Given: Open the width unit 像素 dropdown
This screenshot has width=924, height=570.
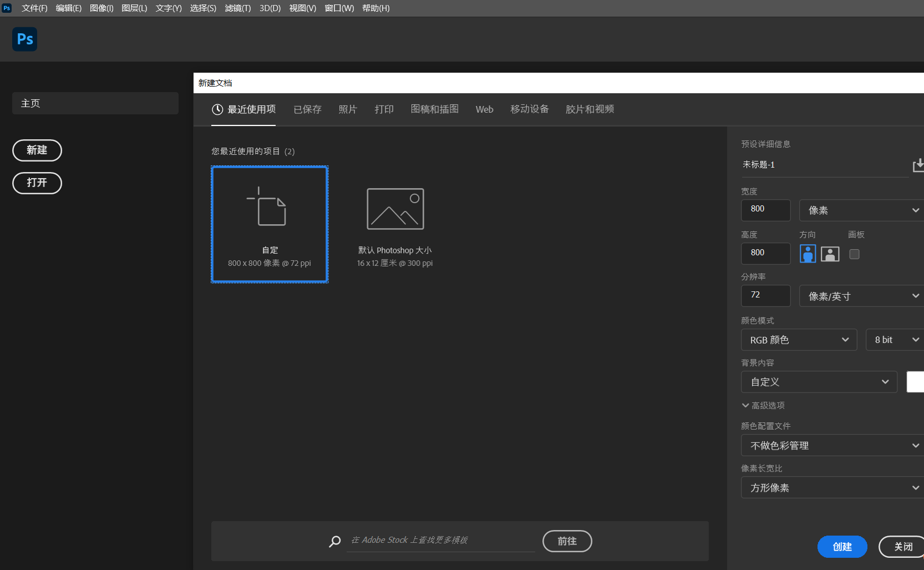Looking at the screenshot, I should coord(861,210).
